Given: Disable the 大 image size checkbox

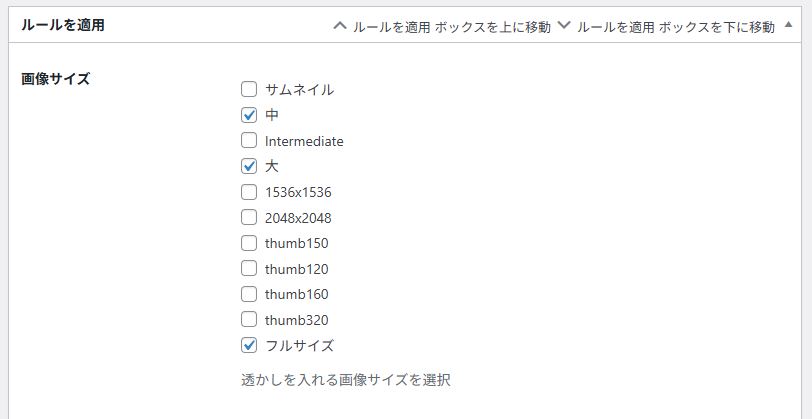Looking at the screenshot, I should (249, 166).
